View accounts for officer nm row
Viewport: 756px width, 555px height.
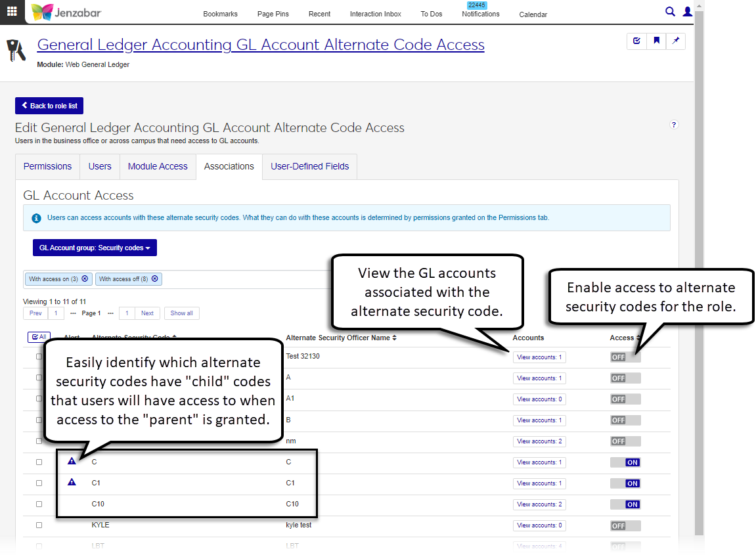(x=539, y=441)
